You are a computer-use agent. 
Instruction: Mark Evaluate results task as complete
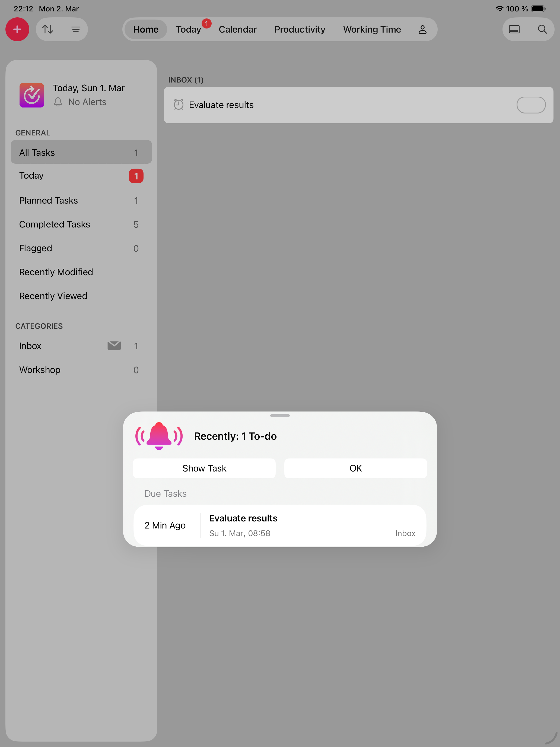[531, 105]
